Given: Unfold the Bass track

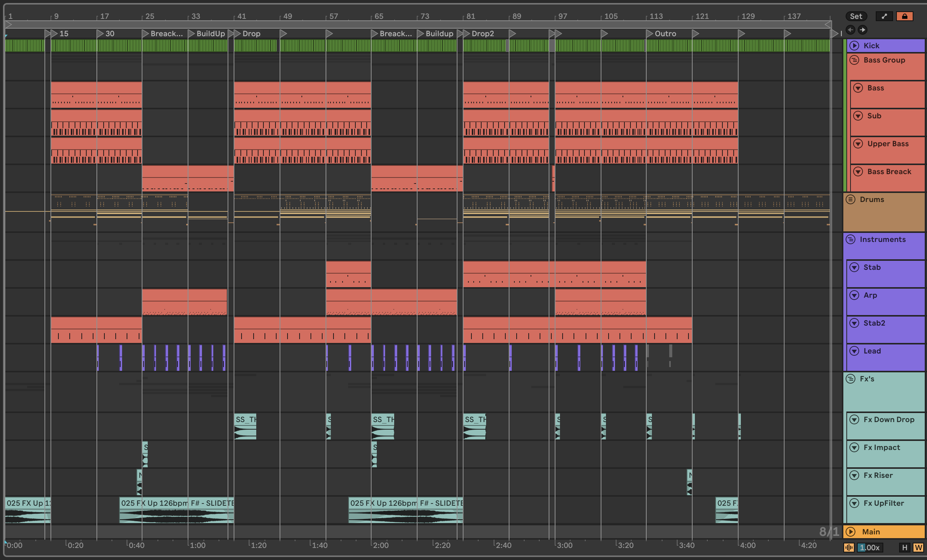Looking at the screenshot, I should [x=858, y=88].
